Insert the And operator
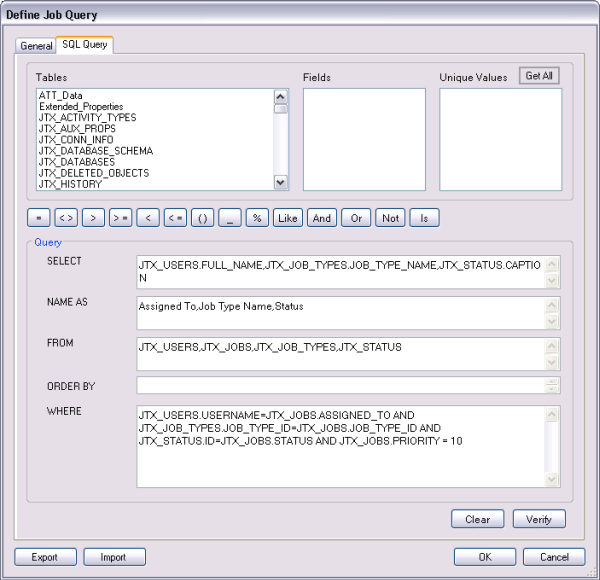This screenshot has width=600, height=580. point(322,218)
